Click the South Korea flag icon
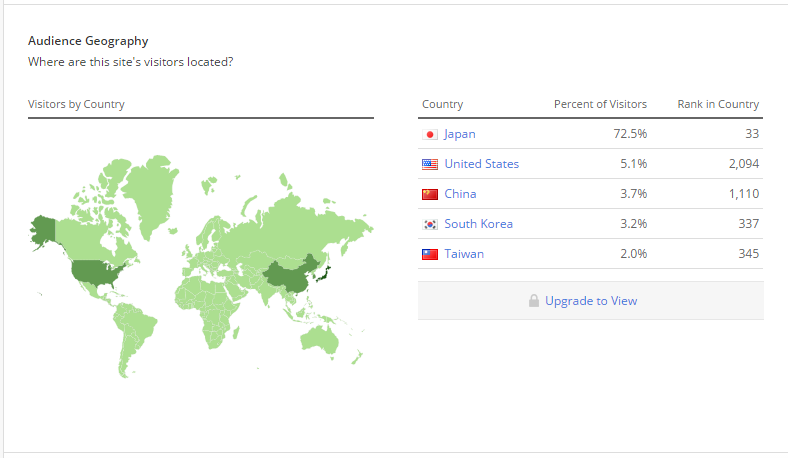Image resolution: width=794 pixels, height=458 pixels. (x=430, y=224)
